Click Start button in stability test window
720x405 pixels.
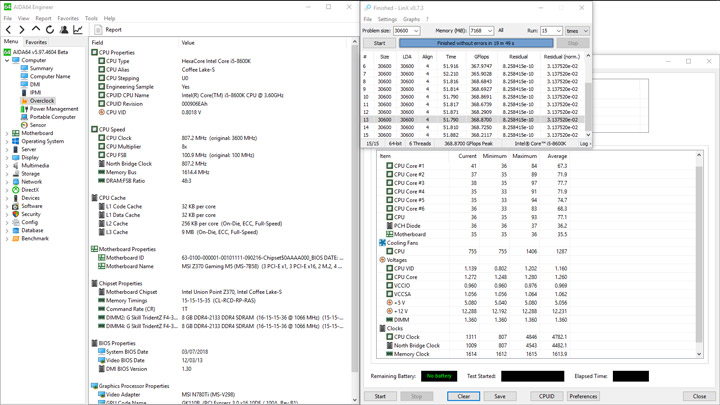pyautogui.click(x=380, y=396)
